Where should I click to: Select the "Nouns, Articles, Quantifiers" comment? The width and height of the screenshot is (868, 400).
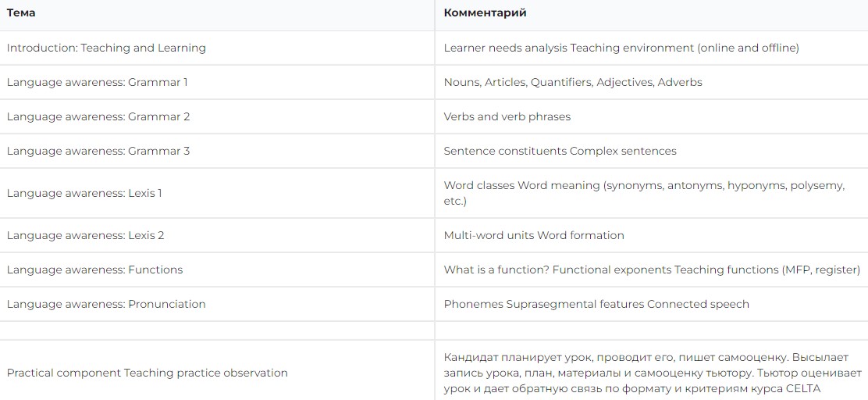[x=572, y=82]
